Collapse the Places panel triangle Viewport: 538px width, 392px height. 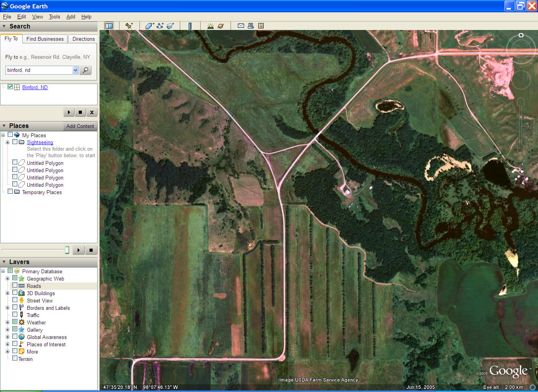coord(4,126)
